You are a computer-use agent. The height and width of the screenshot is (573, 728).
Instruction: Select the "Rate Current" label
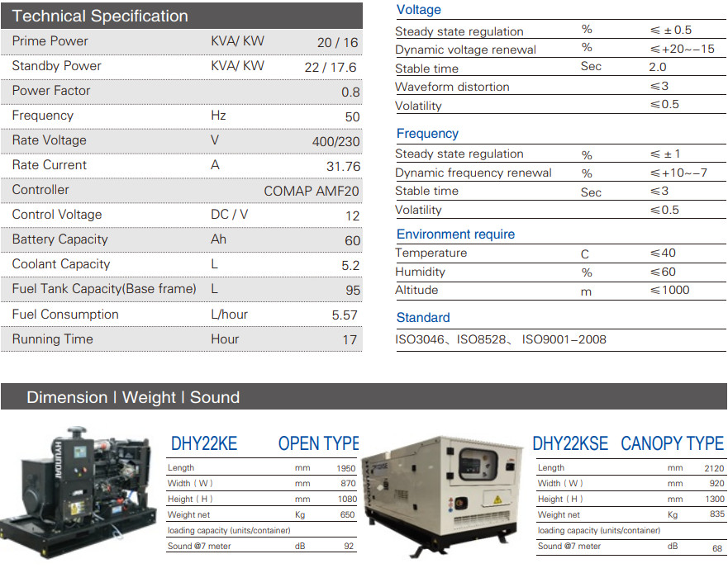(50, 164)
